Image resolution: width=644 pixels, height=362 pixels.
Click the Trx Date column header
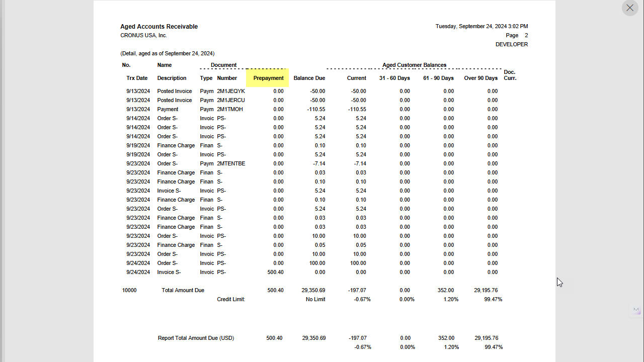(137, 78)
